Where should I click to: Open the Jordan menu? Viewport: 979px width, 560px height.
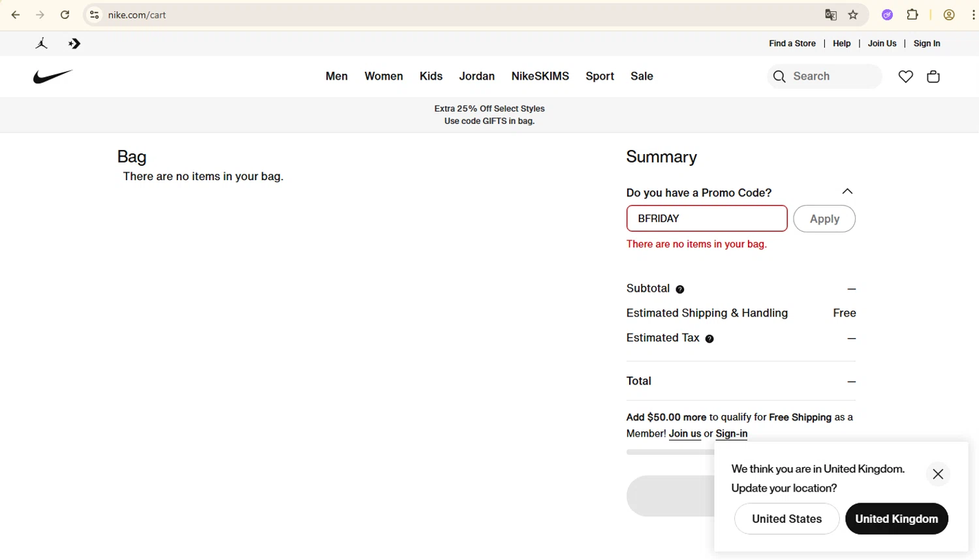[477, 76]
